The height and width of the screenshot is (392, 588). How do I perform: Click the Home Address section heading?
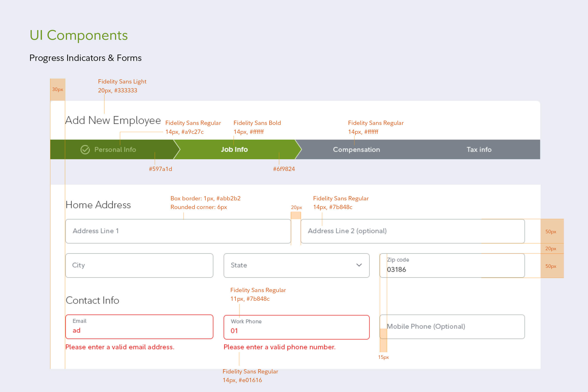pyautogui.click(x=98, y=205)
